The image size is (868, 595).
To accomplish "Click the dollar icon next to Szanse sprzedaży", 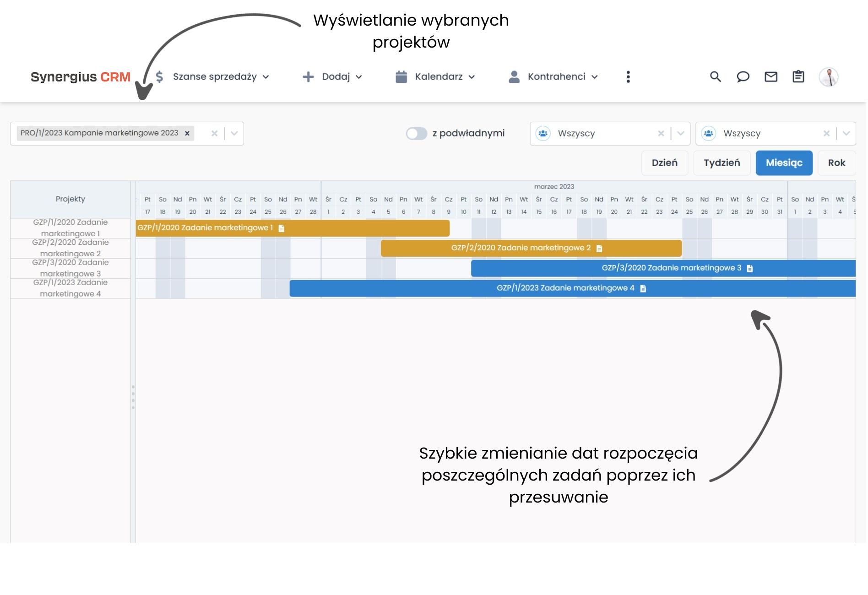I will 159,76.
